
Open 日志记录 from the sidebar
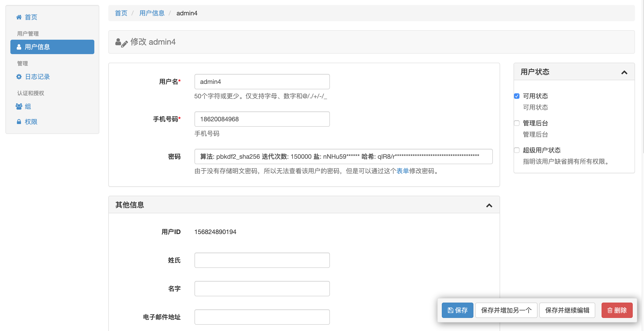point(38,77)
